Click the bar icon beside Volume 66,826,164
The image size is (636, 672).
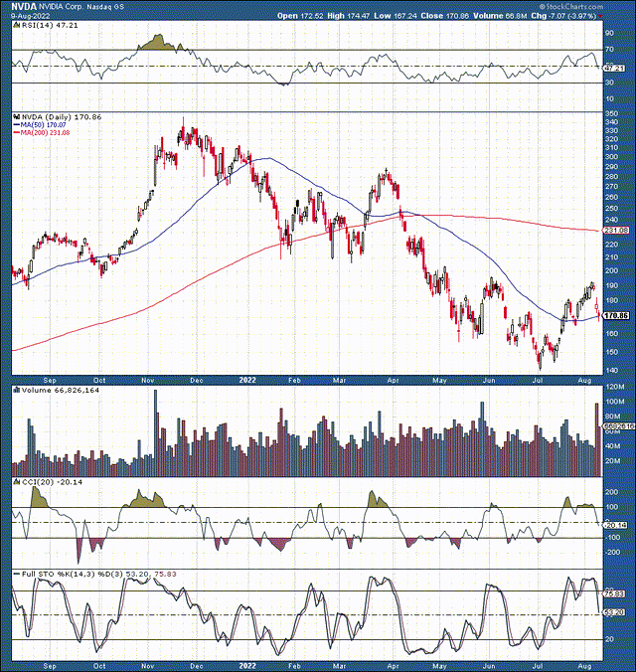[17, 390]
